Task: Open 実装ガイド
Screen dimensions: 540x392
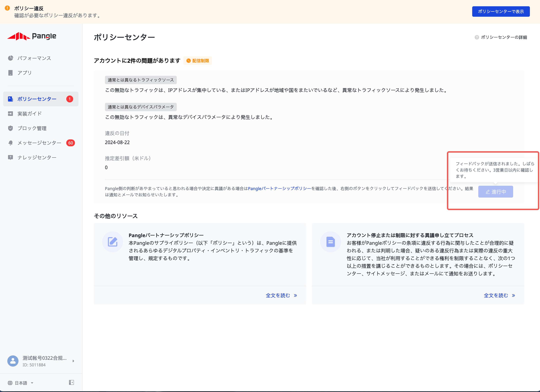Action: [x=41, y=114]
